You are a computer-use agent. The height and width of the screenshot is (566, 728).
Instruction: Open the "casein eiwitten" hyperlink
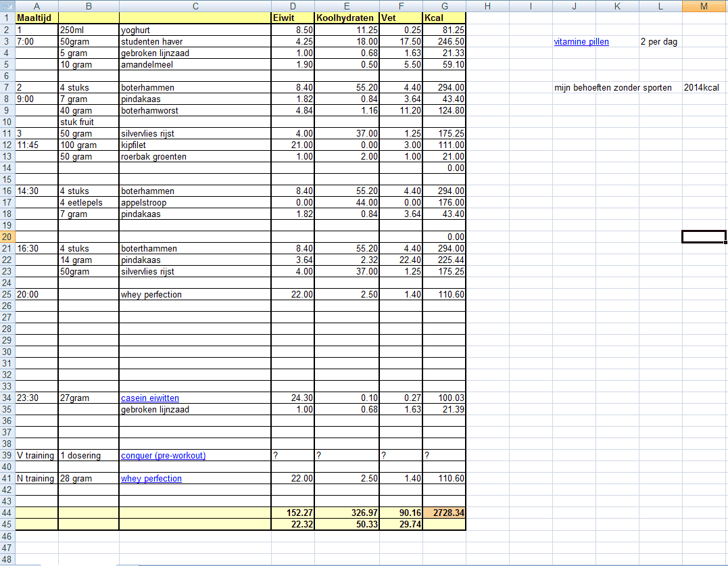tap(149, 398)
